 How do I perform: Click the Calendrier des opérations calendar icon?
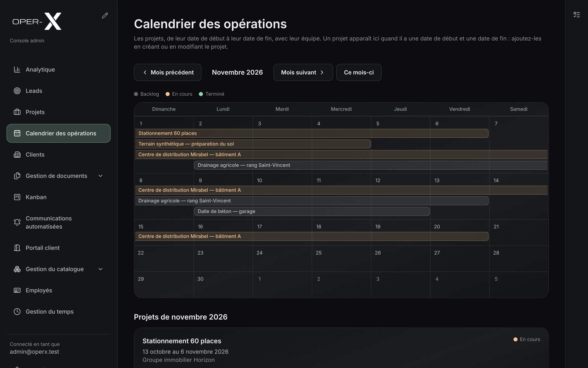(17, 133)
